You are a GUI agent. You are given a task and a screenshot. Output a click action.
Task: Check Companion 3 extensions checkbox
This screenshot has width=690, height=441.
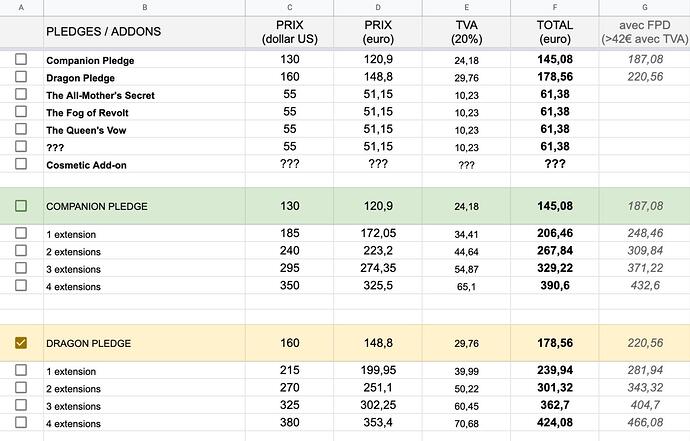pyautogui.click(x=21, y=268)
